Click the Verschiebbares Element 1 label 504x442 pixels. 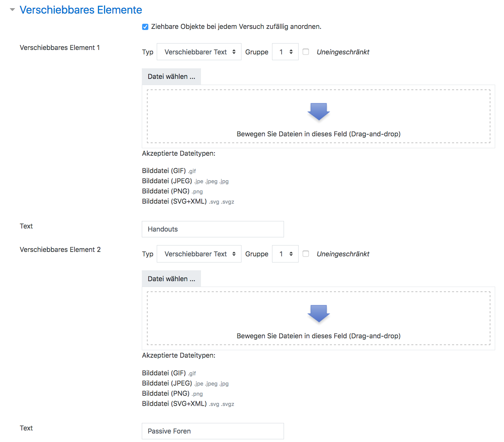coord(60,48)
